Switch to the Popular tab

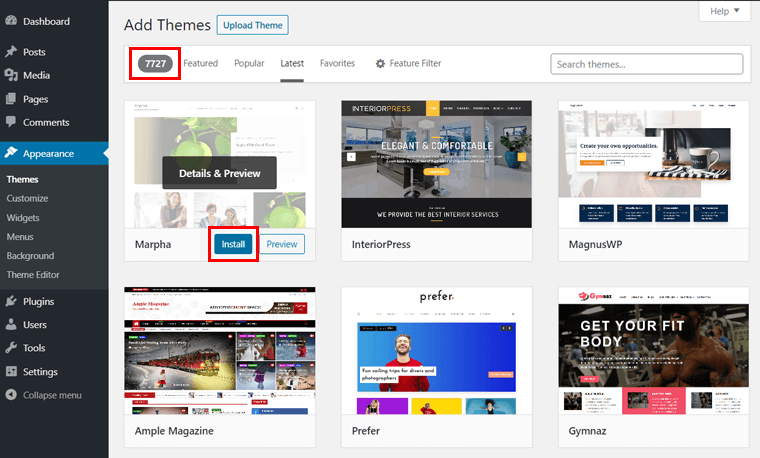coord(249,63)
